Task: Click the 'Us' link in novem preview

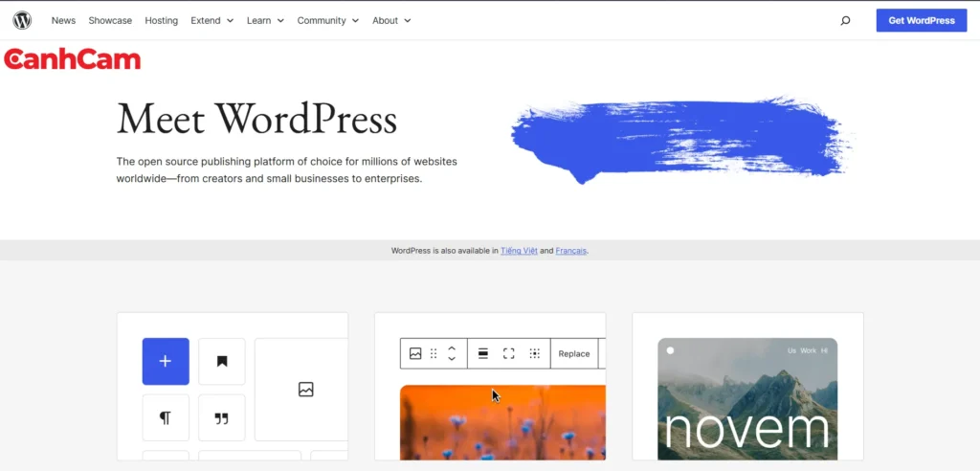Action: pyautogui.click(x=791, y=351)
